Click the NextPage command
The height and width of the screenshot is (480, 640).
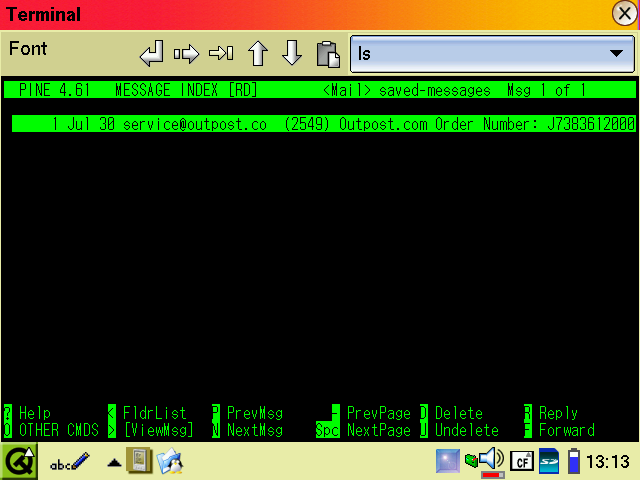tap(378, 430)
